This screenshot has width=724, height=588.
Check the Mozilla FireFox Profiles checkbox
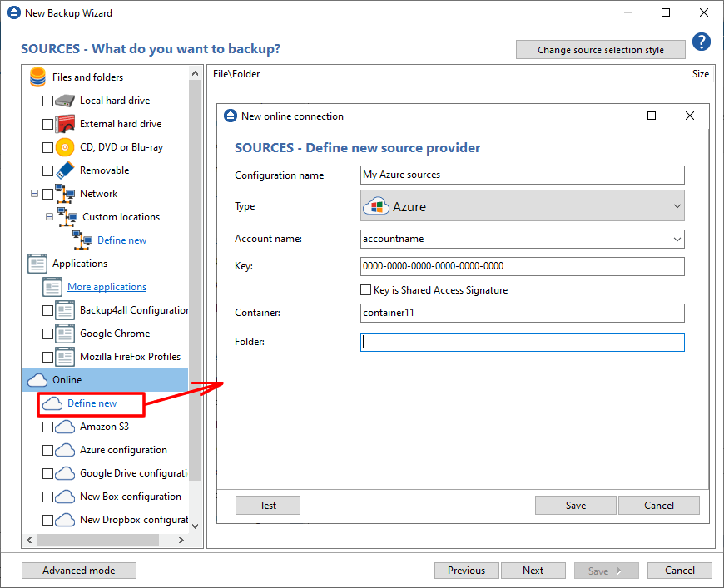[47, 357]
